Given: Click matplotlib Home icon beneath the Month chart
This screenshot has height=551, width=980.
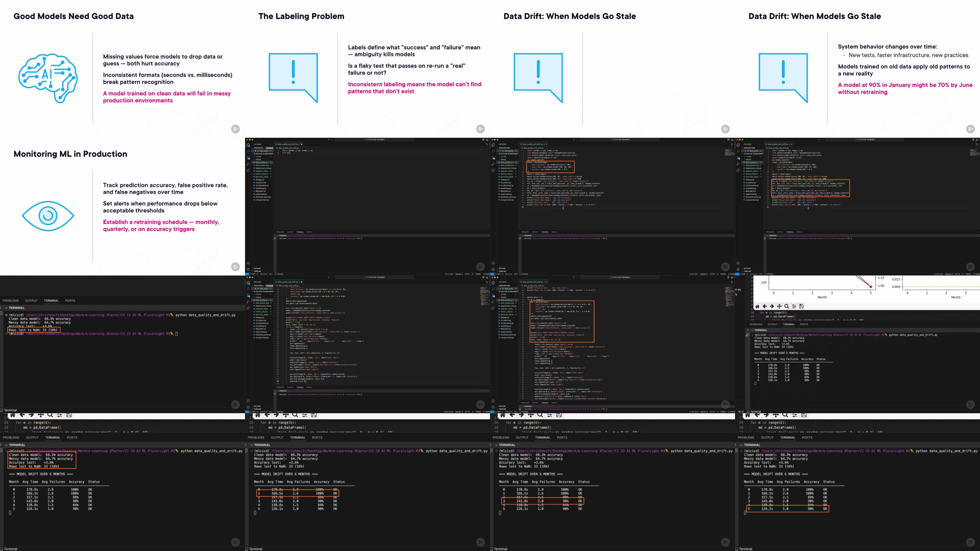Looking at the screenshot, I should coord(757,306).
